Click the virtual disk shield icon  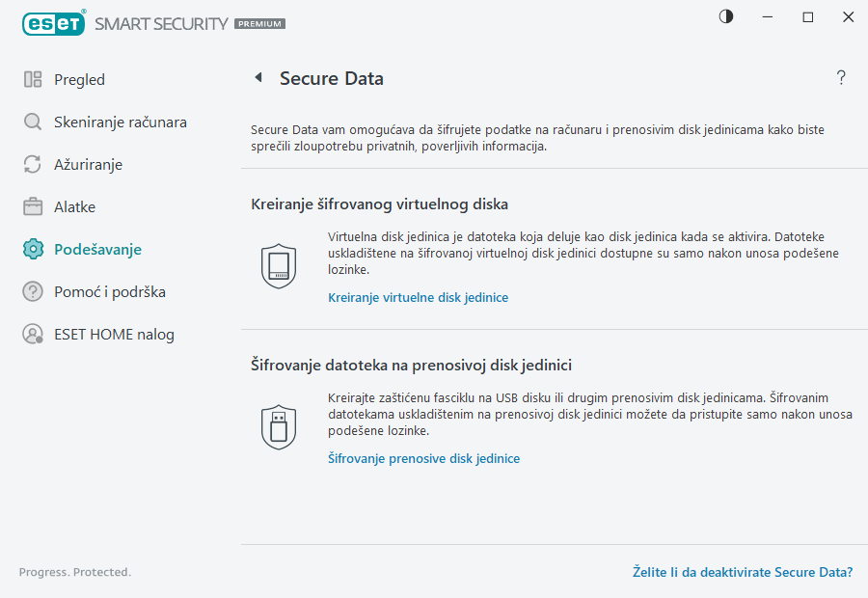pyautogui.click(x=279, y=265)
